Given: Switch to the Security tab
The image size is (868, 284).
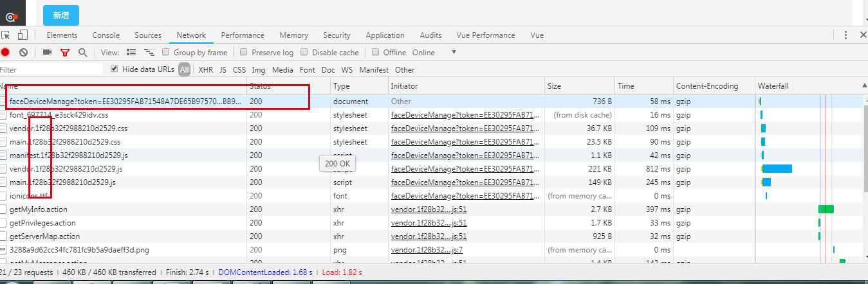Looking at the screenshot, I should (x=337, y=35).
